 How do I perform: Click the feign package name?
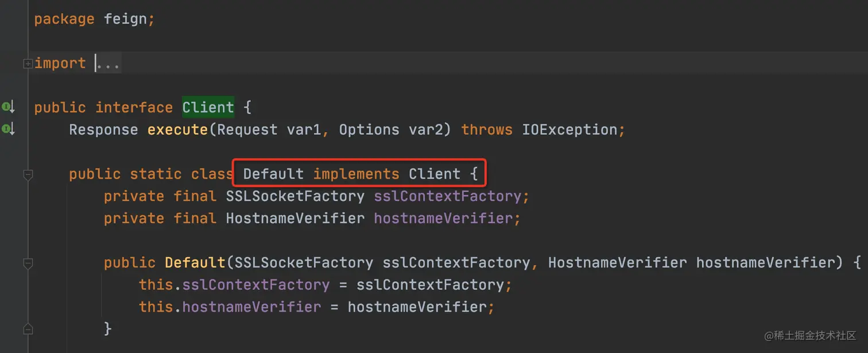pos(126,19)
